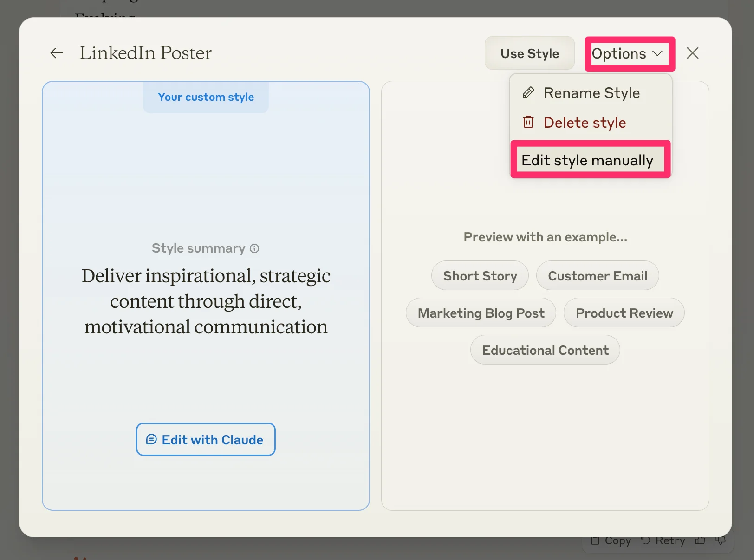The image size is (754, 560).
Task: Click the Edit with Claude button
Action: 206,439
